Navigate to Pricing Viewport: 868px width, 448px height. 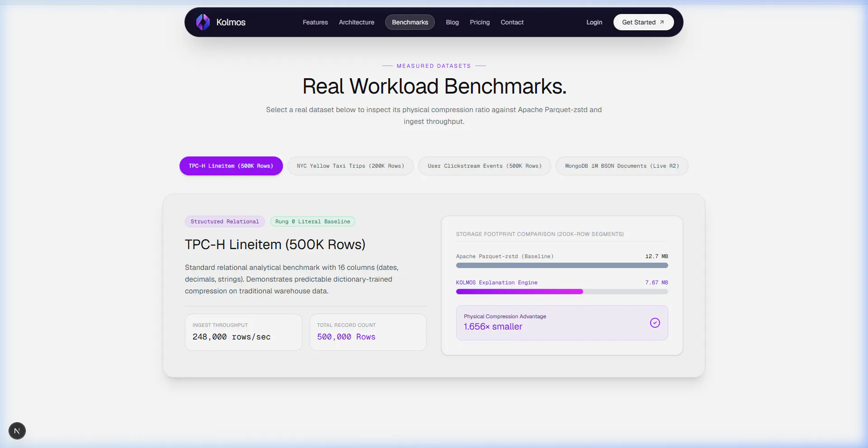tap(480, 22)
